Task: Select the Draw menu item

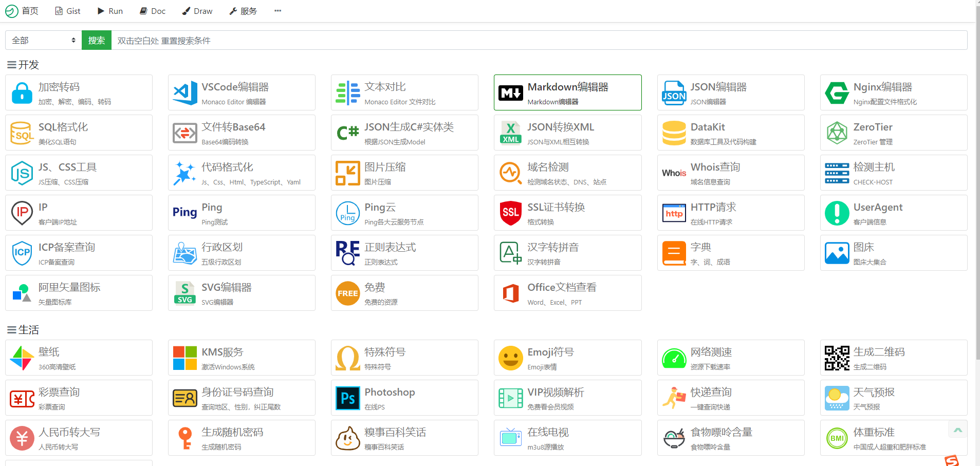Action: tap(197, 11)
